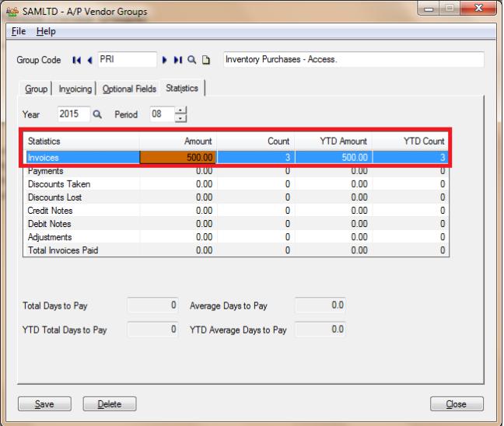The image size is (504, 426).
Task: Open Year finder magnifier icon
Action: click(x=97, y=114)
